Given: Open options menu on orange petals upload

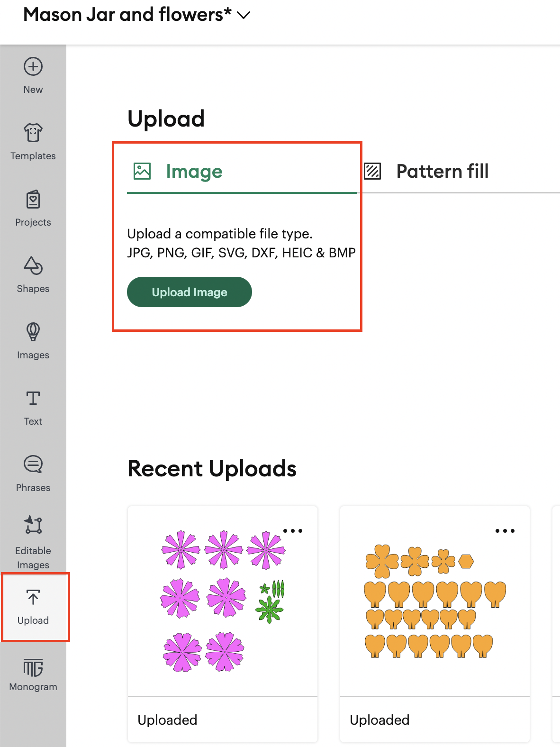Looking at the screenshot, I should (x=505, y=531).
